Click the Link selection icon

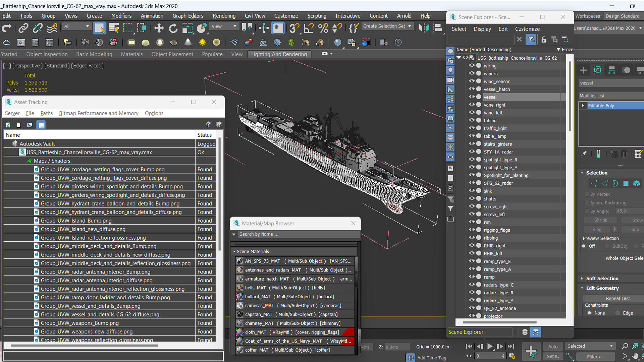point(23,28)
